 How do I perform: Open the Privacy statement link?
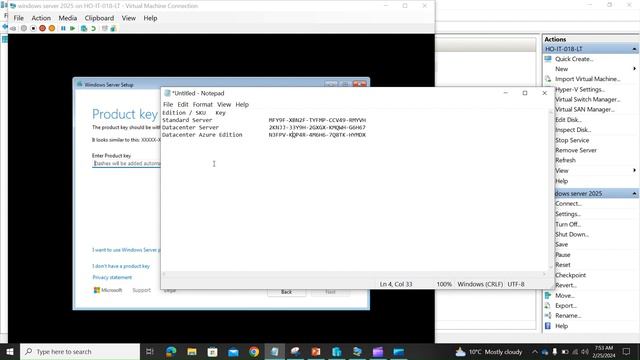pos(112,277)
